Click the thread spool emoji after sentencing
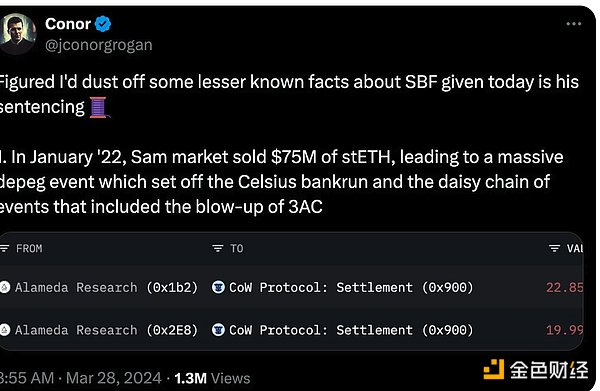Viewport: 600px width, 391px height. [x=99, y=107]
